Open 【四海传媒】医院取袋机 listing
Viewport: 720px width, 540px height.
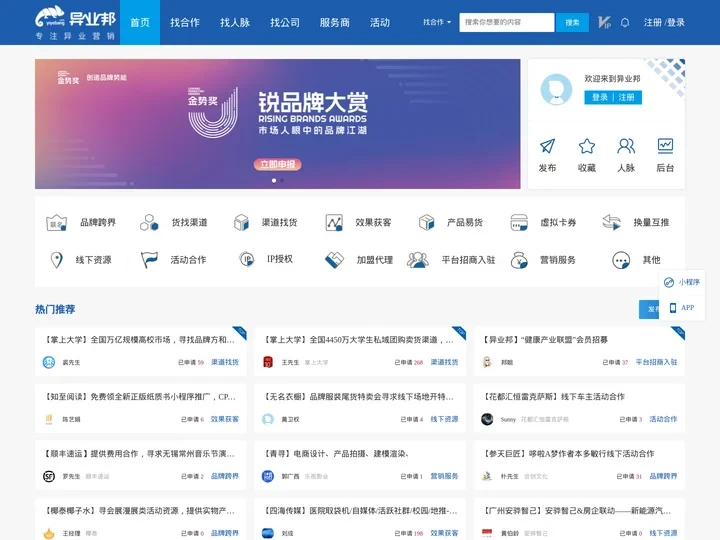coord(360,511)
